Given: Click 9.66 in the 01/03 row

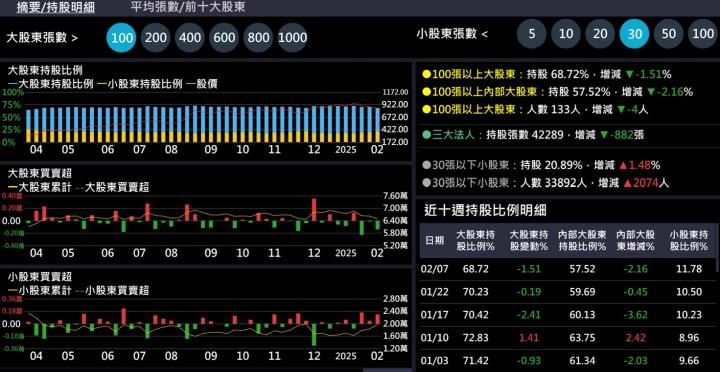Looking at the screenshot, I should point(689,360).
